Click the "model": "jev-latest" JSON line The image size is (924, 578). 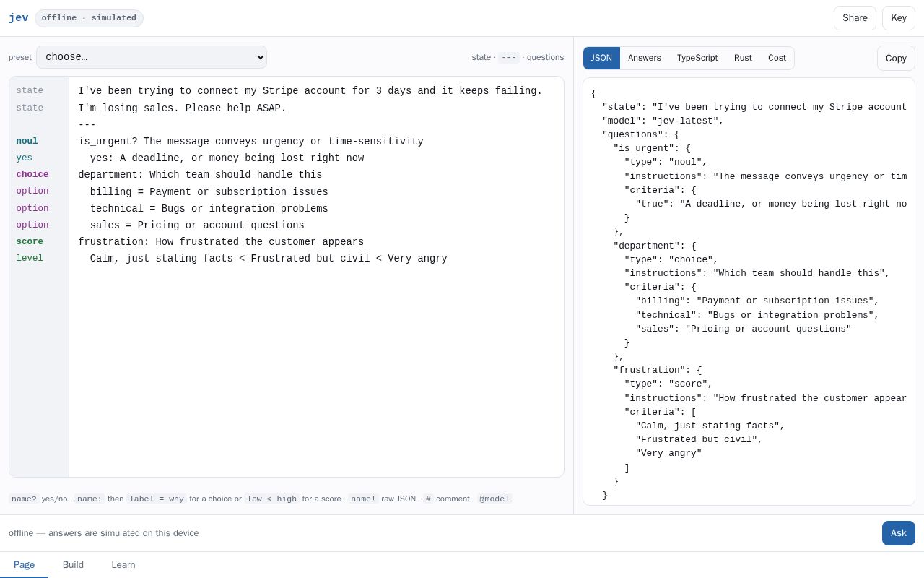coord(663,121)
